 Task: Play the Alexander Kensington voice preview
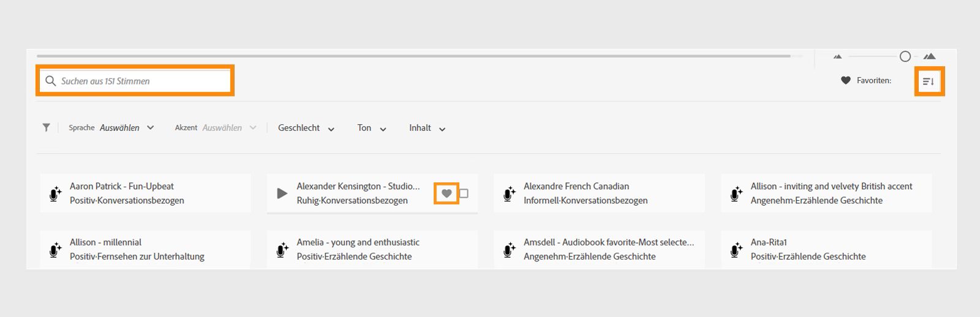tap(282, 193)
